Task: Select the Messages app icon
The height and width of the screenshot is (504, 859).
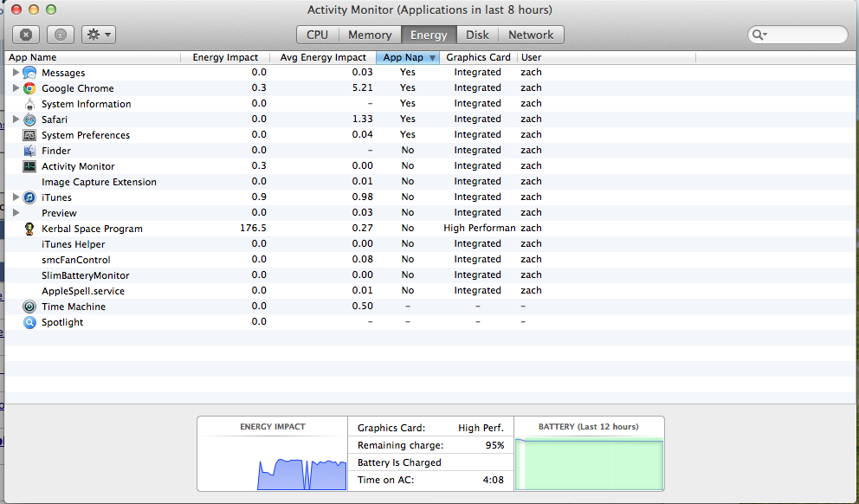Action: (x=29, y=73)
